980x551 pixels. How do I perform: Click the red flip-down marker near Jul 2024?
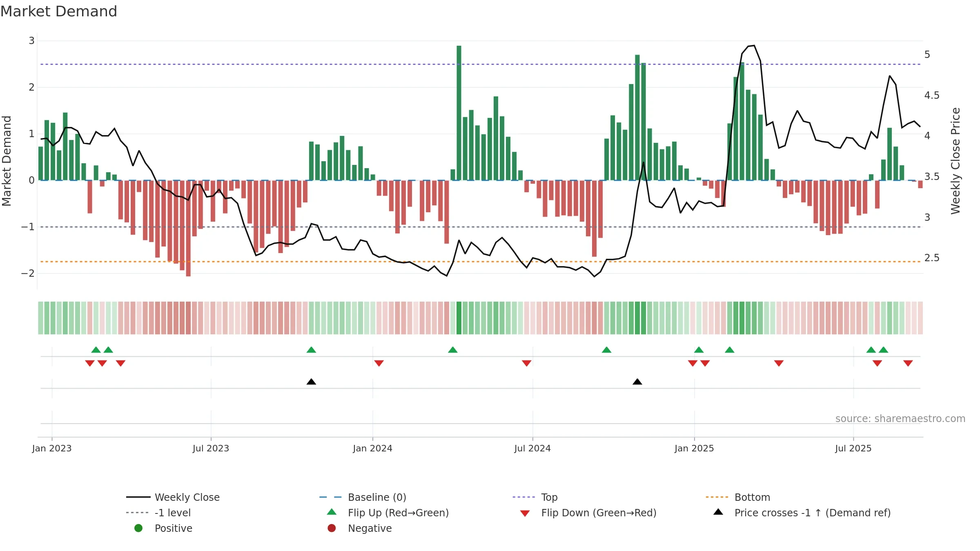pyautogui.click(x=526, y=363)
